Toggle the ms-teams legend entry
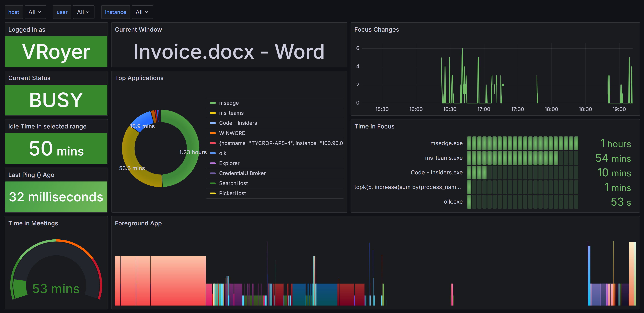Viewport: 644px width, 313px height. (231, 113)
